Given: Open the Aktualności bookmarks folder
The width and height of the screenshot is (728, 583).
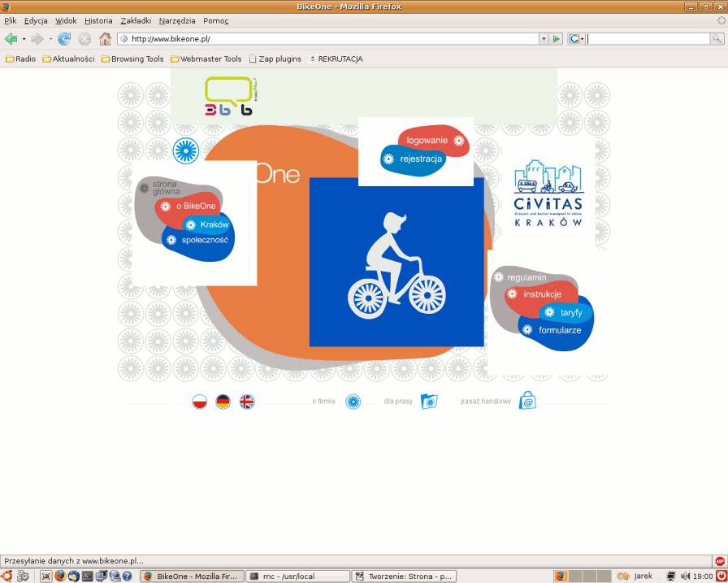Looking at the screenshot, I should pyautogui.click(x=68, y=59).
